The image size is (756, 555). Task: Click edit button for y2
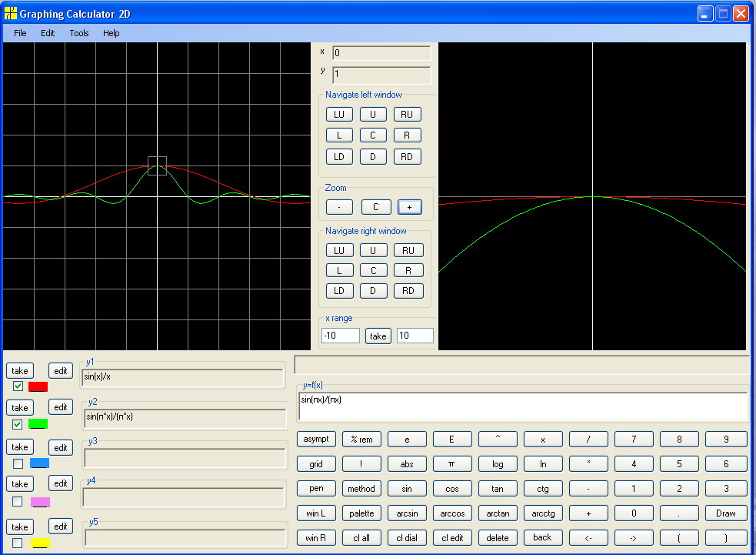(x=60, y=407)
